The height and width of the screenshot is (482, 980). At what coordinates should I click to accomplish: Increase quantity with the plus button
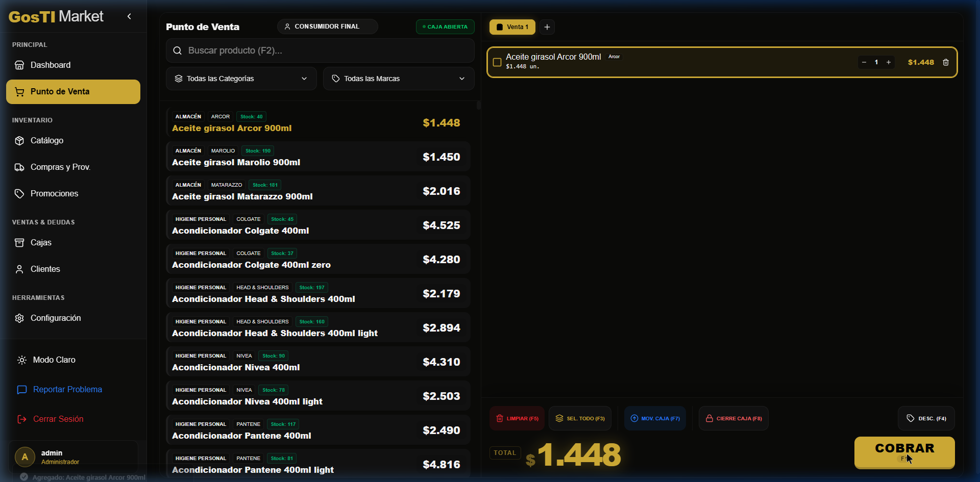[889, 62]
